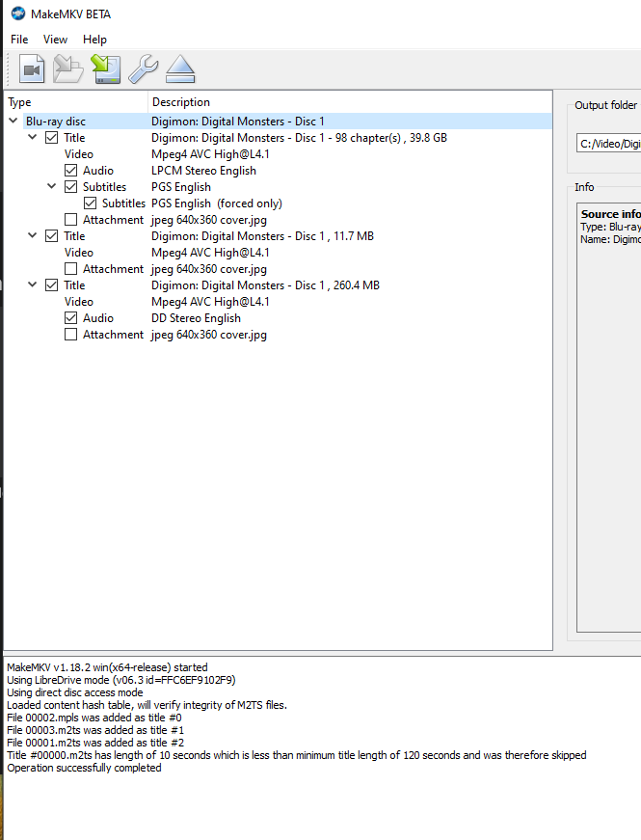641x840 pixels.
Task: Click the 260.4 MB title description
Action: coord(266,285)
